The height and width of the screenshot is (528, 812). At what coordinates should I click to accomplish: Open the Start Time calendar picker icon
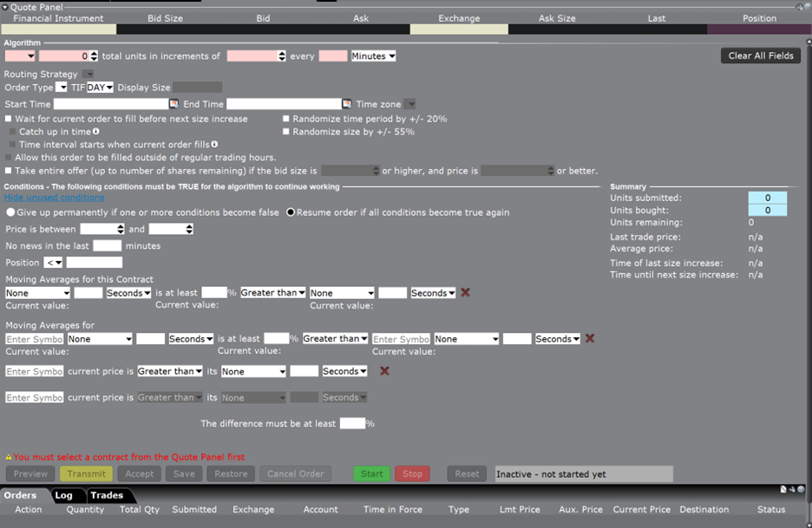(174, 104)
